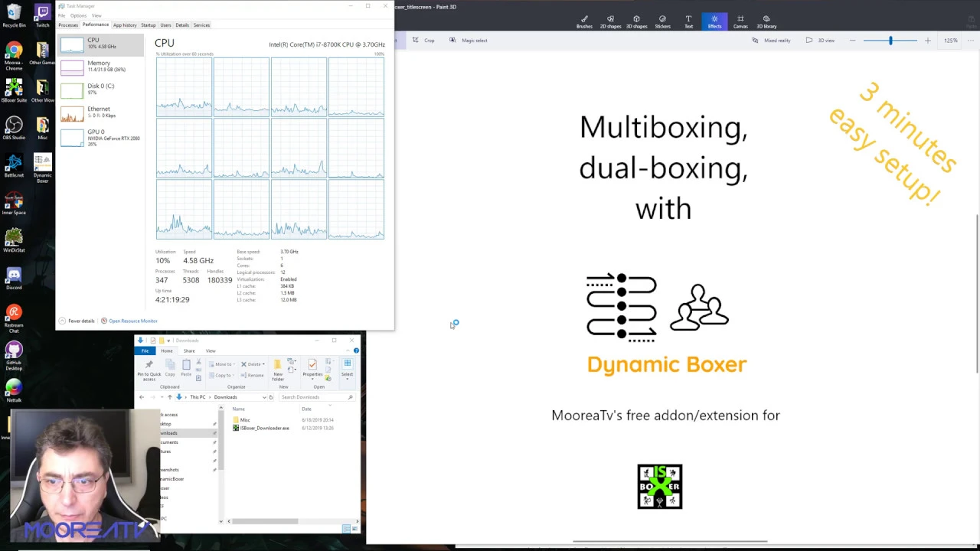Click zoom in plus in Paint 3D
This screenshot has height=551, width=980.
(x=928, y=41)
